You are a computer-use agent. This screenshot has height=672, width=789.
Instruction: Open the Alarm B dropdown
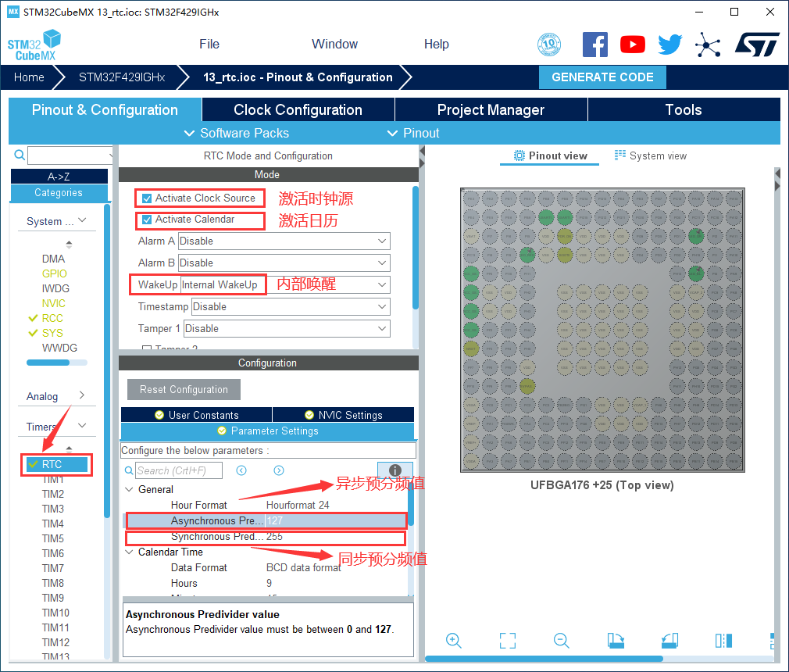click(x=284, y=263)
